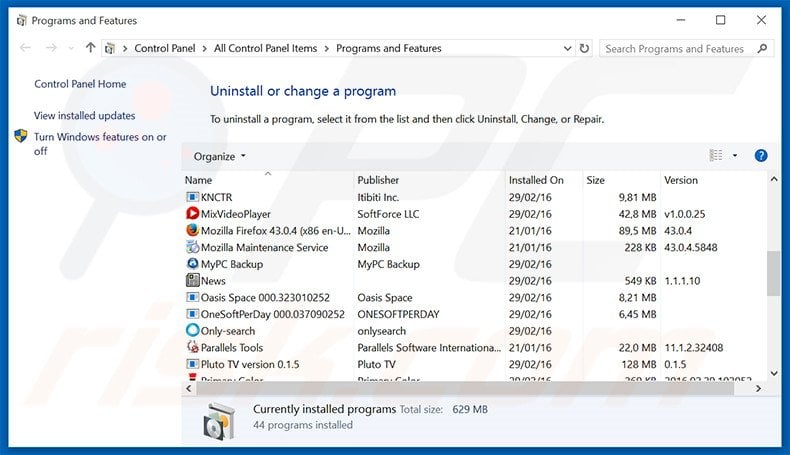Select the Only-search program name
Image resolution: width=790 pixels, height=455 pixels.
point(228,331)
